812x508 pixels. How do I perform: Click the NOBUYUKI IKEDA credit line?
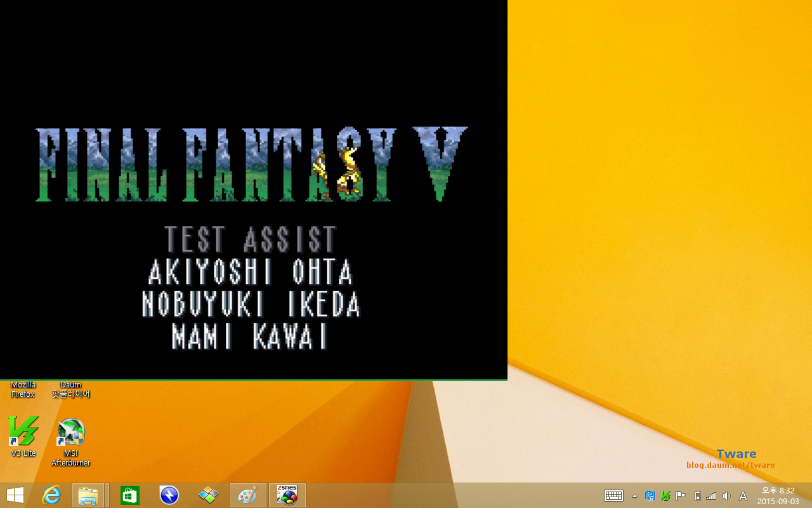pyautogui.click(x=251, y=304)
